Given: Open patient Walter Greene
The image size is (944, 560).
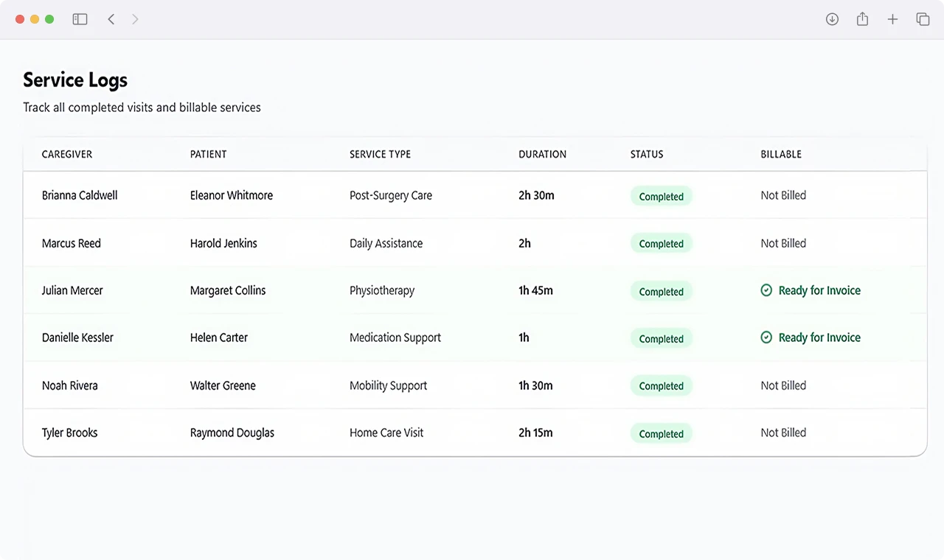Looking at the screenshot, I should [223, 385].
